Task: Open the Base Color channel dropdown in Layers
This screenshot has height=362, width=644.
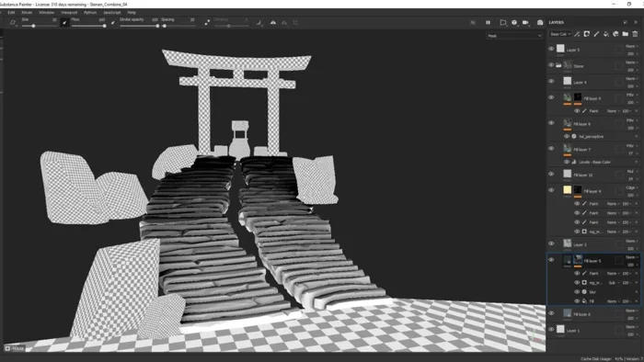Action: (x=560, y=34)
